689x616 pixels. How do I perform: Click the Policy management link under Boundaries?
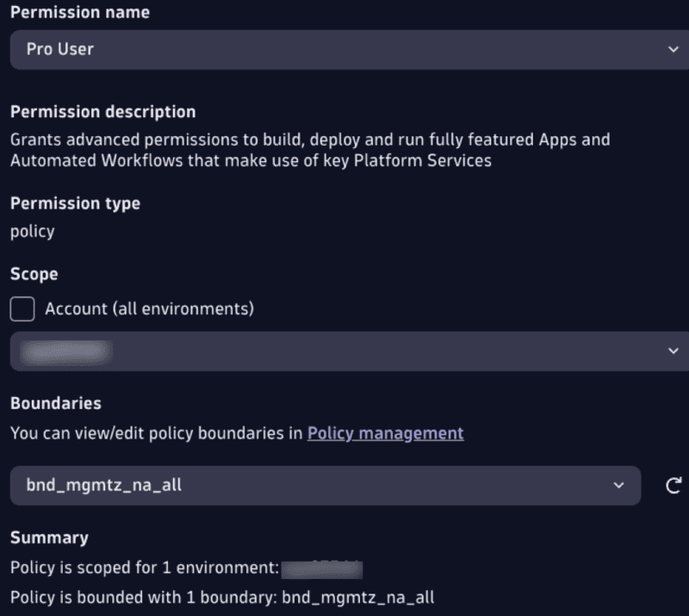coord(385,433)
